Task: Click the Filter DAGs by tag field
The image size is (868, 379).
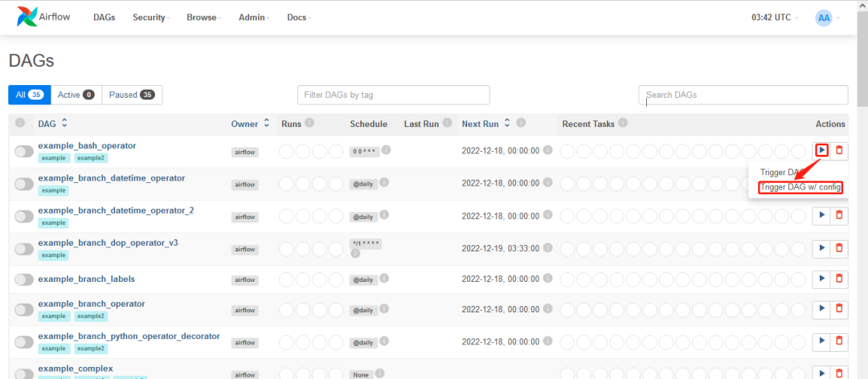Action: 394,95
